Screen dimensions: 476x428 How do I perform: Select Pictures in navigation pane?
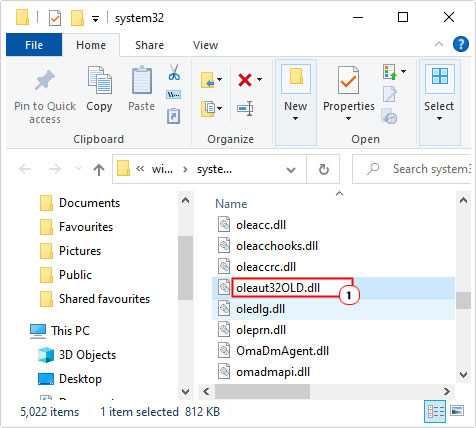coord(80,251)
